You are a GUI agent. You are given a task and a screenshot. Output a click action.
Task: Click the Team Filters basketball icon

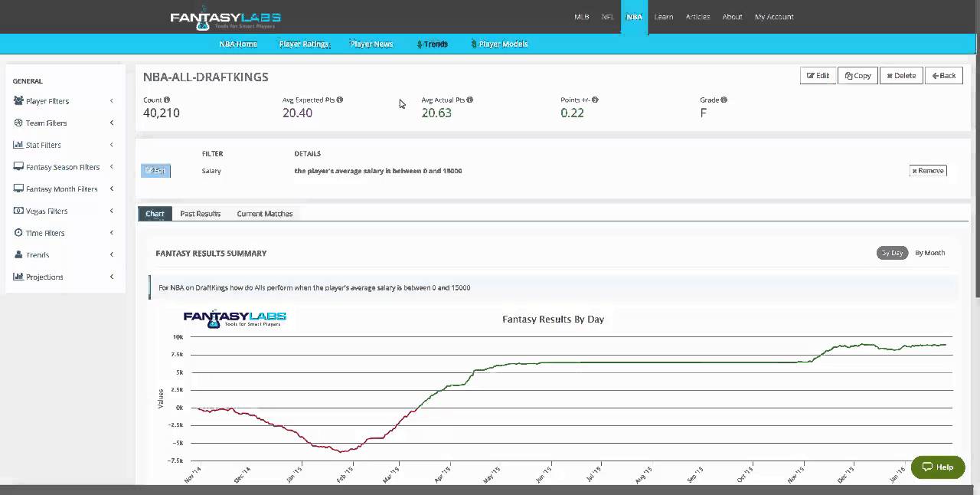18,123
